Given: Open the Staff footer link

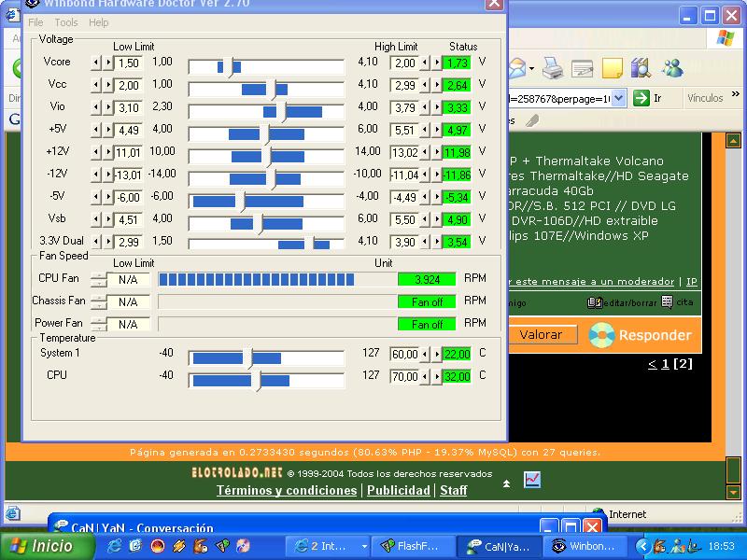Looking at the screenshot, I should point(453,491).
